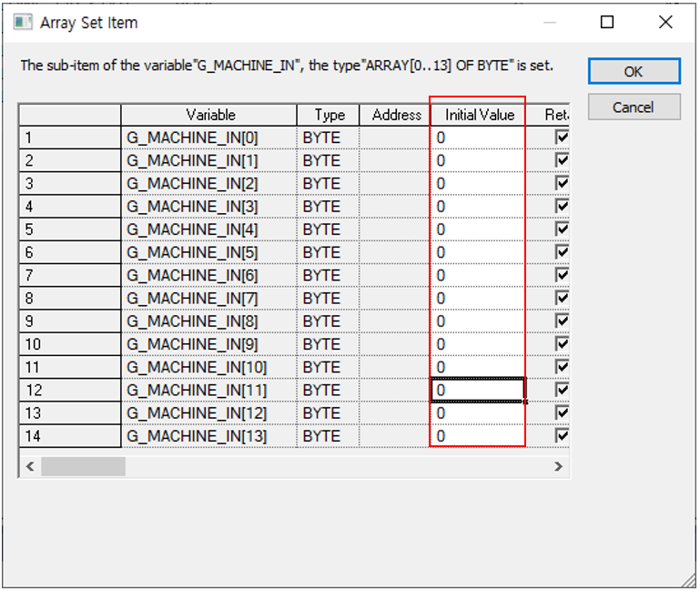This screenshot has width=700, height=591.
Task: Click Address cell for G_MACHINE_IN[3]
Action: tap(396, 207)
